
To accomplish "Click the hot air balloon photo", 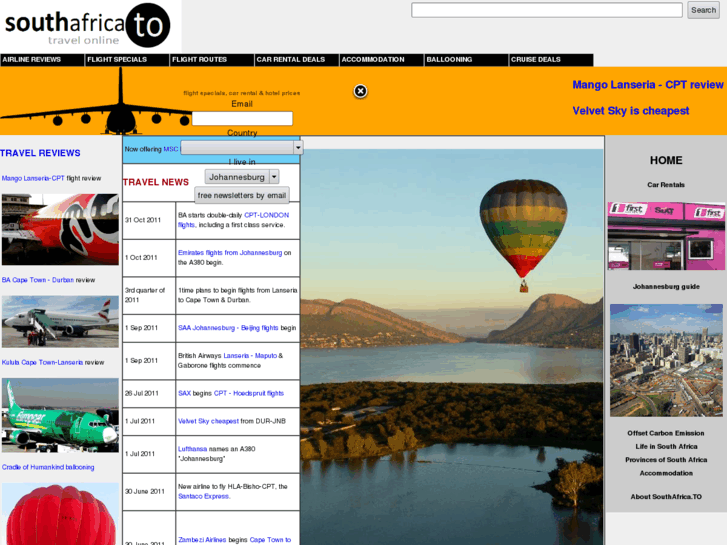I will click(452, 347).
